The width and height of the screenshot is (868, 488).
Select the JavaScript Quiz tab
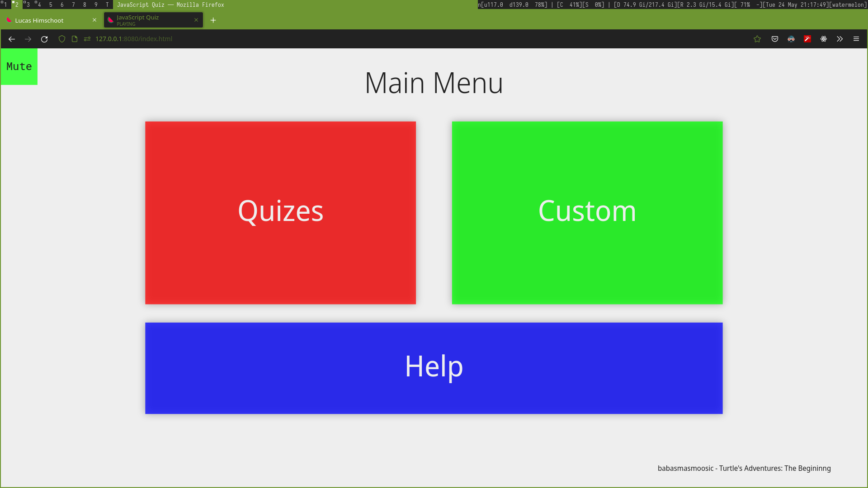pyautogui.click(x=151, y=20)
